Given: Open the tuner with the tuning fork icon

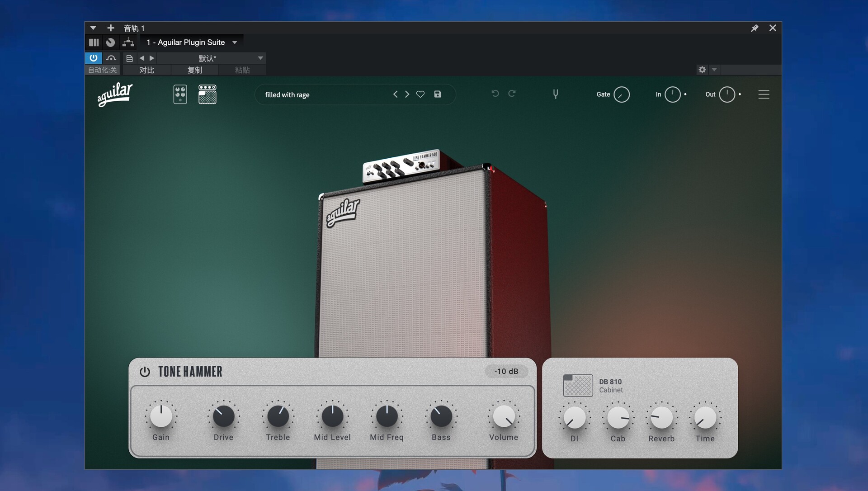Looking at the screenshot, I should 555,94.
